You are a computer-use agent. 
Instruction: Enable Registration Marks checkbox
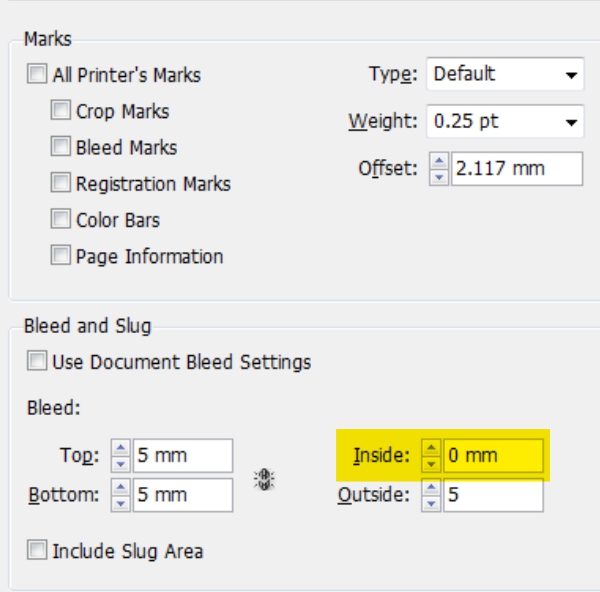[x=61, y=184]
